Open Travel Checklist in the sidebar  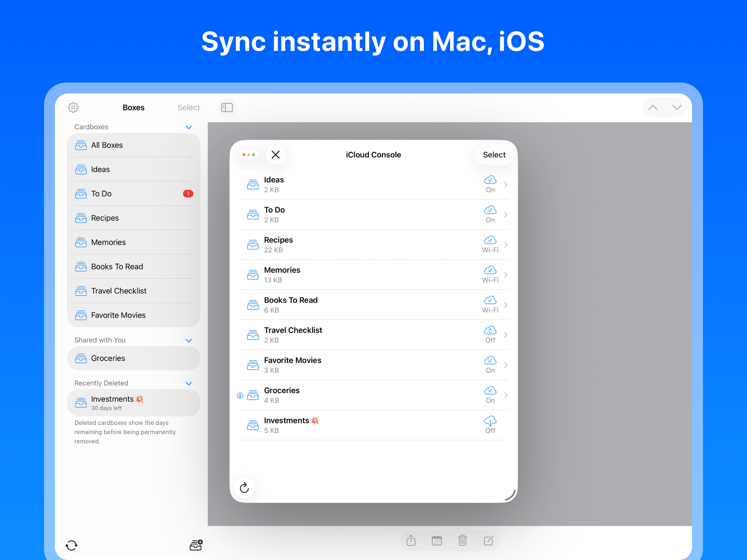point(134,291)
